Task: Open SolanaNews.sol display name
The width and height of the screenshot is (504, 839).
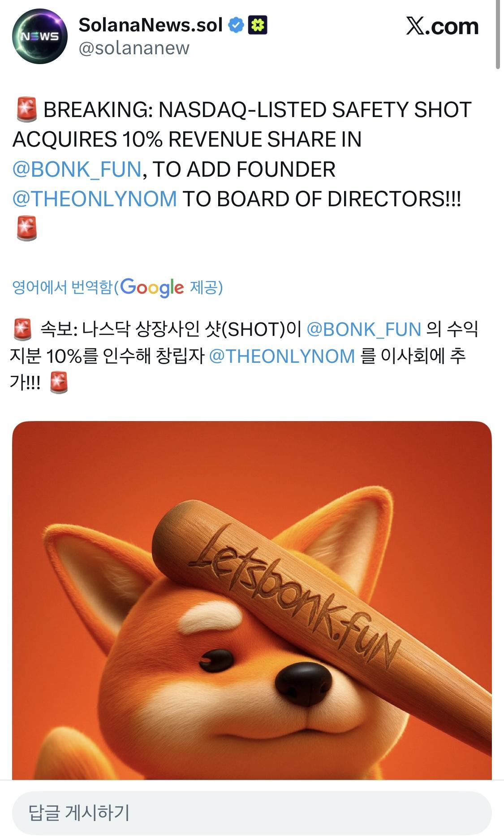Action: (151, 25)
